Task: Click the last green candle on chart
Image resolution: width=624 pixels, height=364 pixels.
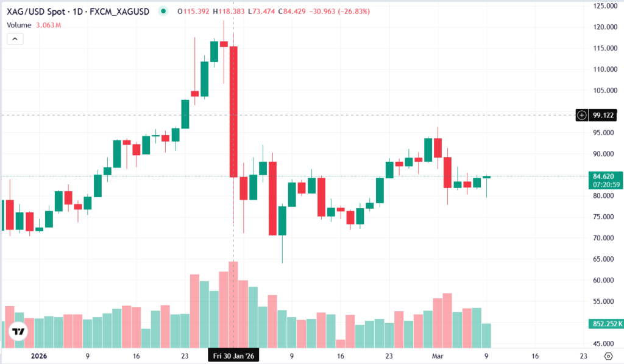Action: pos(486,177)
